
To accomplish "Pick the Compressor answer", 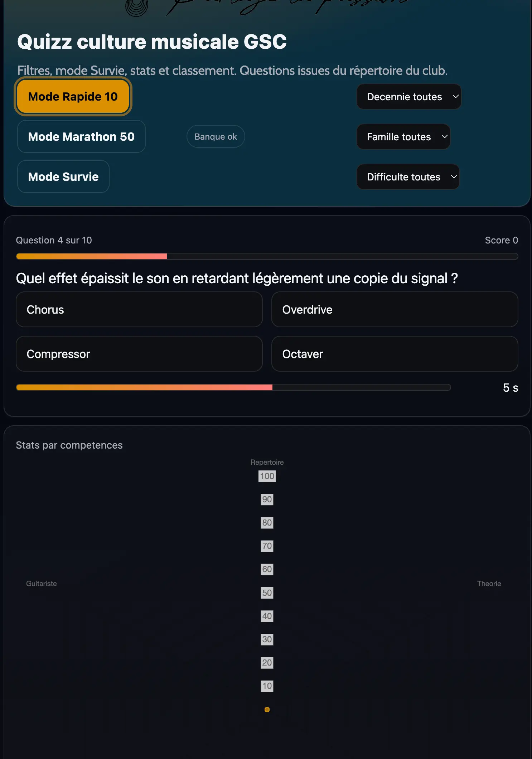I will (139, 354).
